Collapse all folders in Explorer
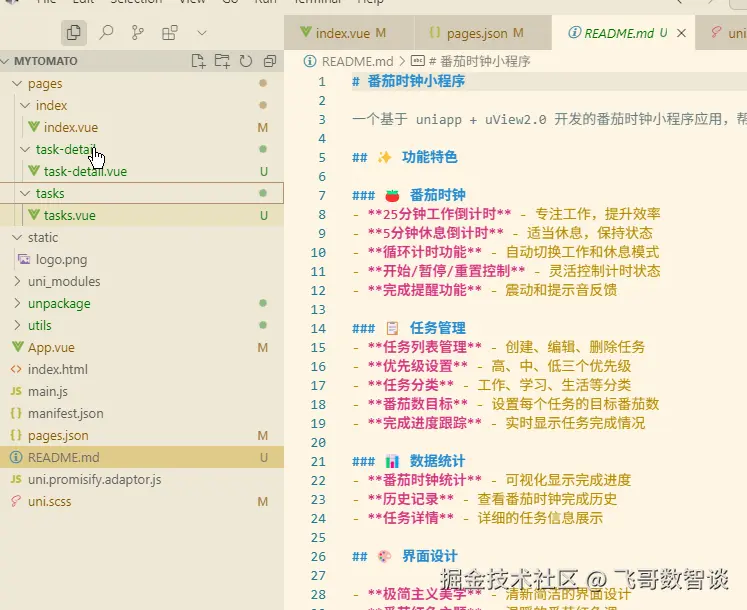Screen dimensions: 747x610 [270, 61]
